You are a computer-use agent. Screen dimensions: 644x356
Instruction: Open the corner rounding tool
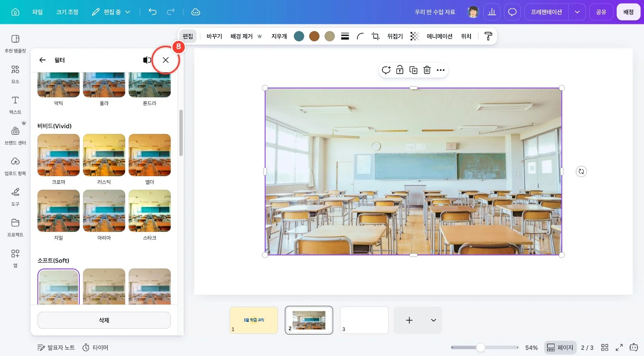(360, 36)
